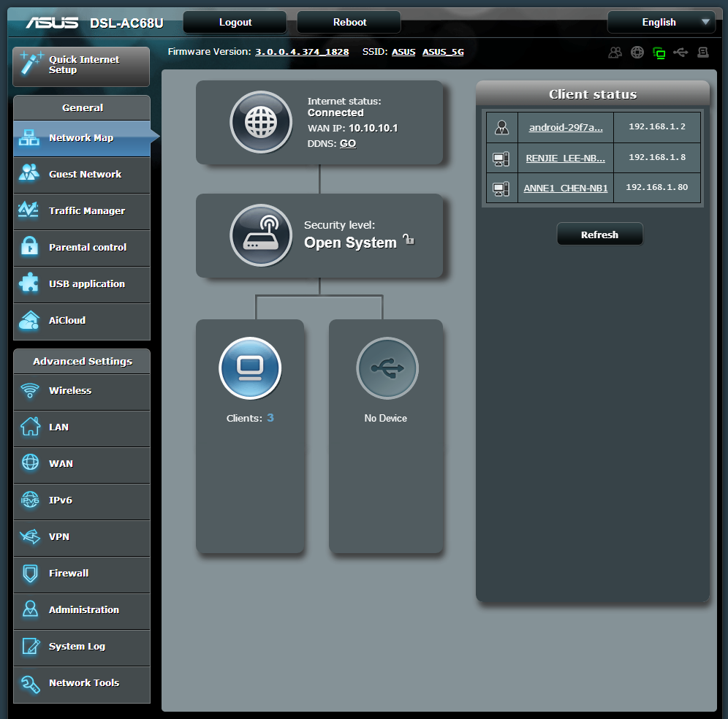This screenshot has height=719, width=728.
Task: Select Parental control menu entry
Action: [x=82, y=248]
